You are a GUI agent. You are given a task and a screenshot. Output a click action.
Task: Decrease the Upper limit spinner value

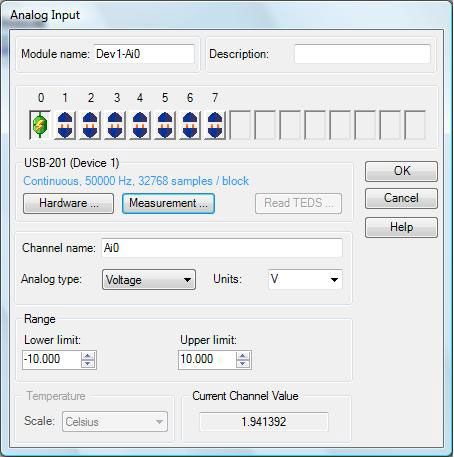243,364
